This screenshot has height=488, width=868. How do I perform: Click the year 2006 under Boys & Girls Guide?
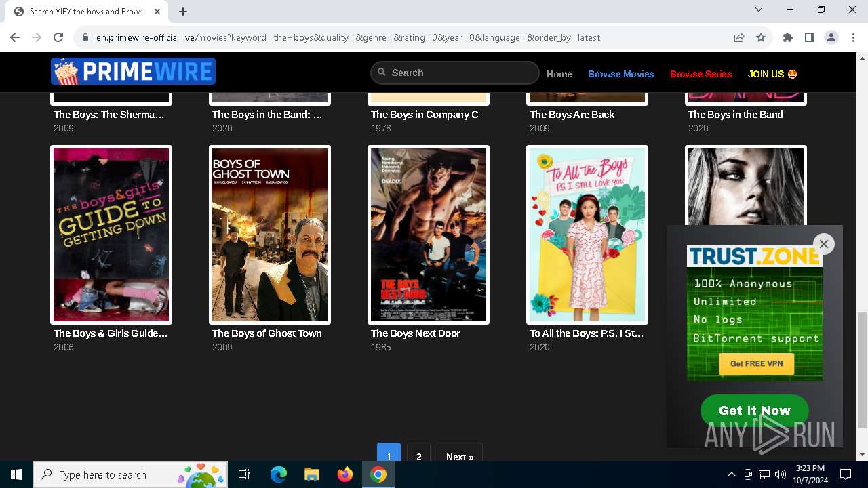point(64,347)
